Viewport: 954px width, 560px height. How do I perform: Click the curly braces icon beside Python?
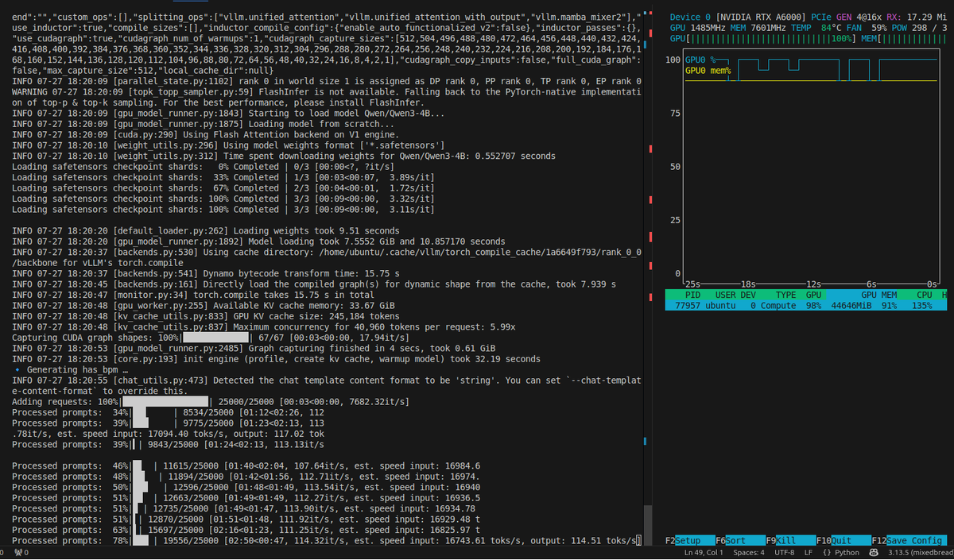tap(827, 552)
